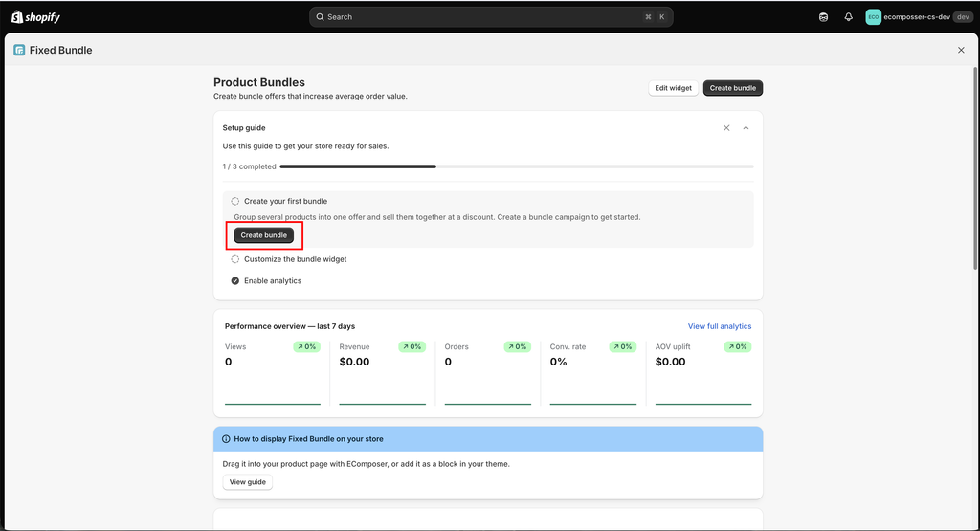
Task: Toggle the Create your first bundle circle
Action: click(235, 201)
